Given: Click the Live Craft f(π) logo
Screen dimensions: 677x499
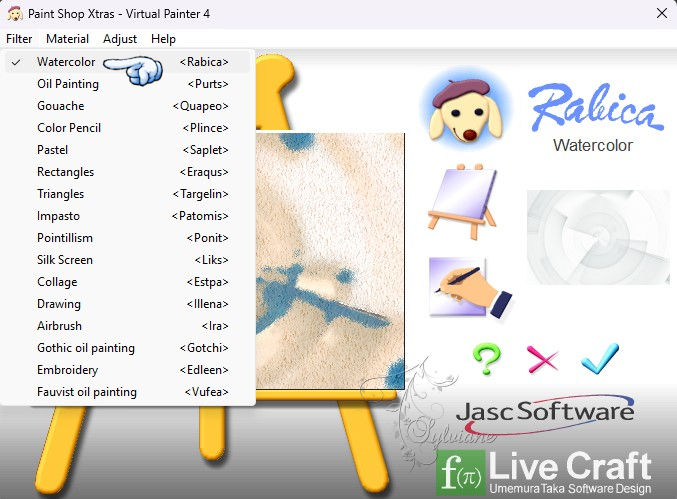Looking at the screenshot, I should [544, 473].
